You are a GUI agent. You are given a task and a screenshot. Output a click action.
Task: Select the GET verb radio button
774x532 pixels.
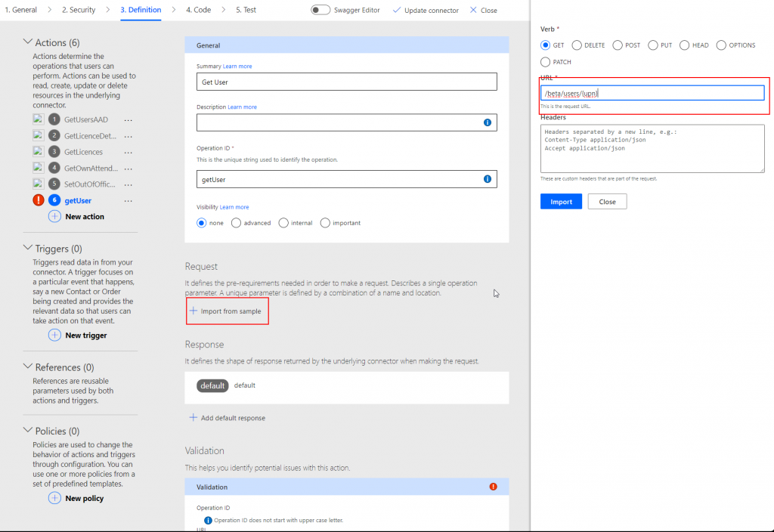click(545, 45)
